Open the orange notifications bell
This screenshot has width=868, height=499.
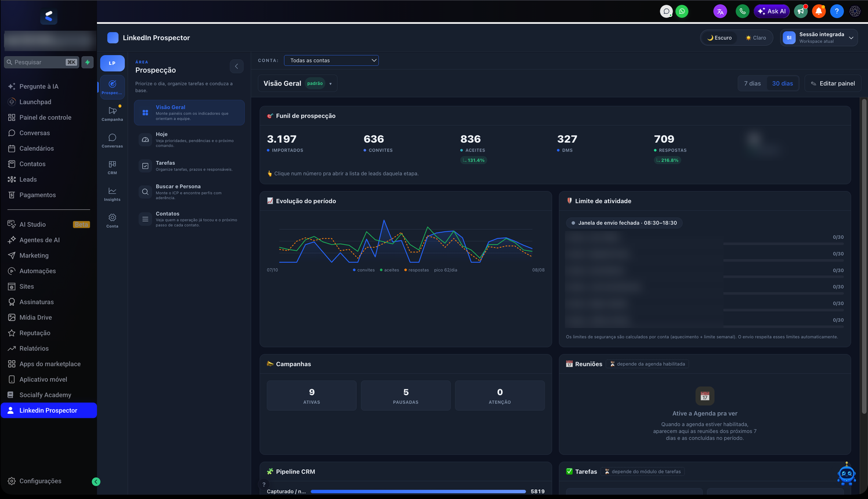coord(819,11)
